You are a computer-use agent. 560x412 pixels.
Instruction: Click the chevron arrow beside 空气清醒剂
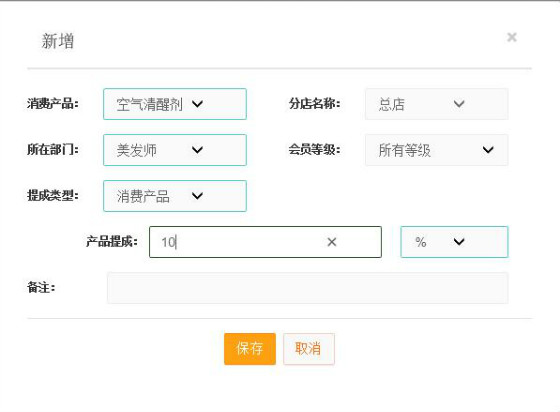pyautogui.click(x=198, y=104)
